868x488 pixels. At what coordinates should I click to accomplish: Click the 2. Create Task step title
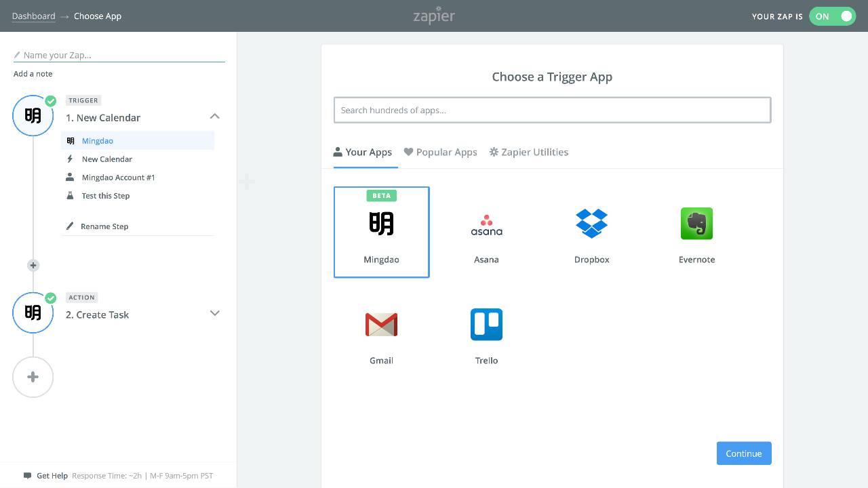pyautogui.click(x=97, y=314)
